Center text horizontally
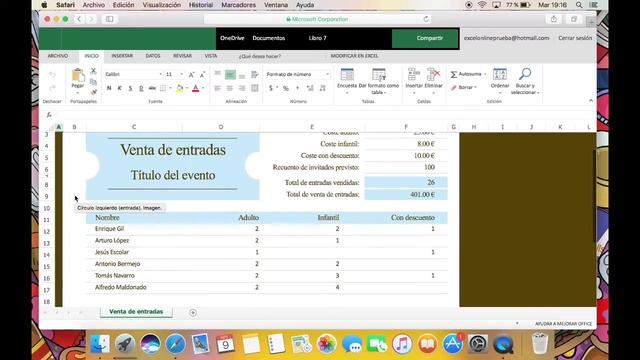 (230, 88)
